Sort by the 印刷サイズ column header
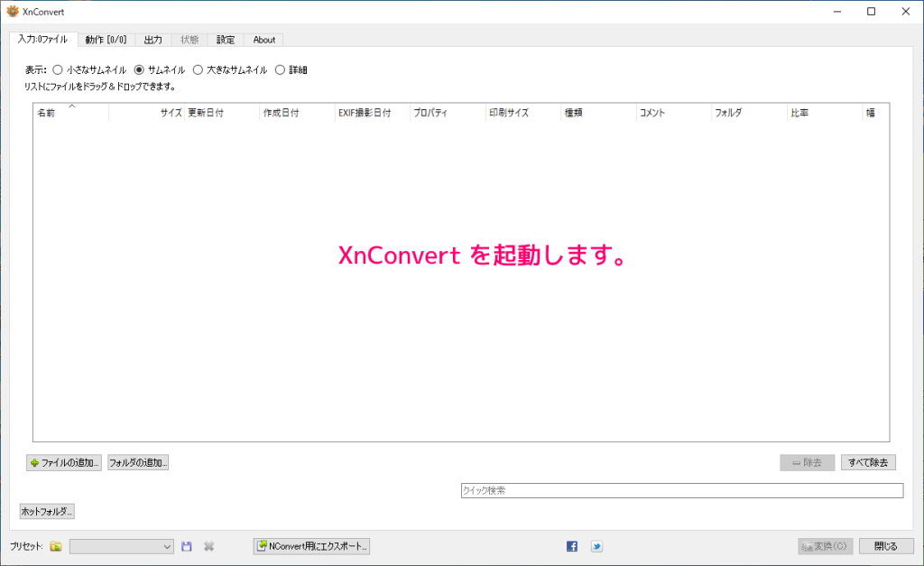This screenshot has height=566, width=924. tap(523, 113)
